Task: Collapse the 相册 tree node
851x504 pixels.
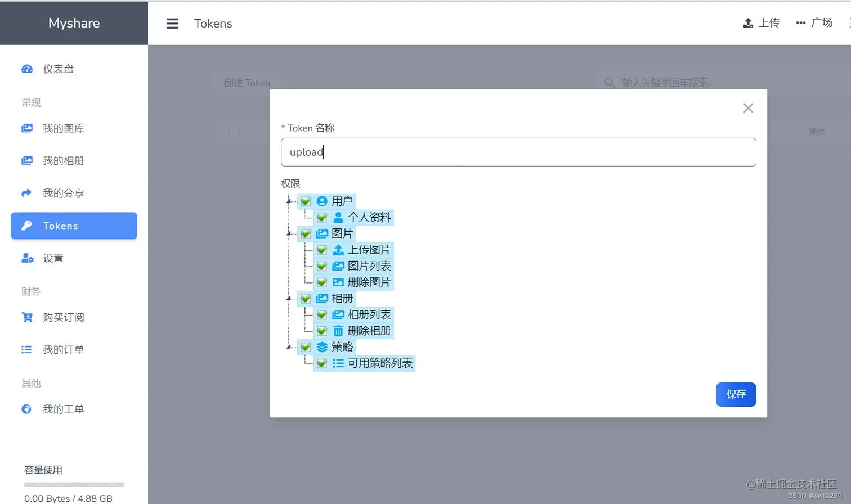Action: [x=289, y=298]
